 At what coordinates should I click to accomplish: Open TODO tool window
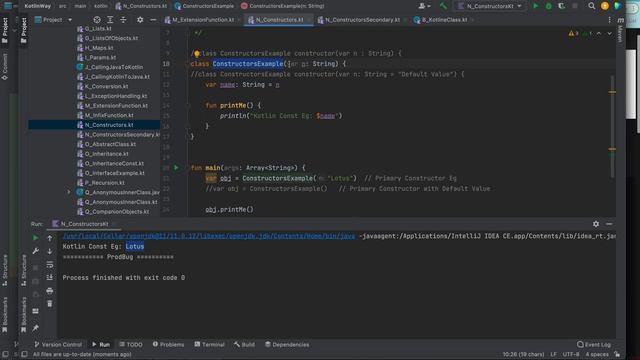click(x=131, y=344)
